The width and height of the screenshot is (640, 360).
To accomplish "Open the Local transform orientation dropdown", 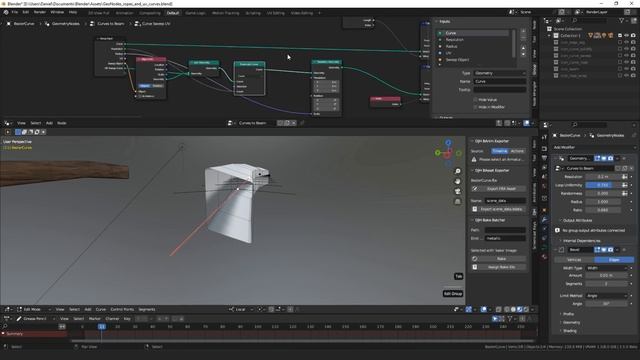I will click(241, 309).
